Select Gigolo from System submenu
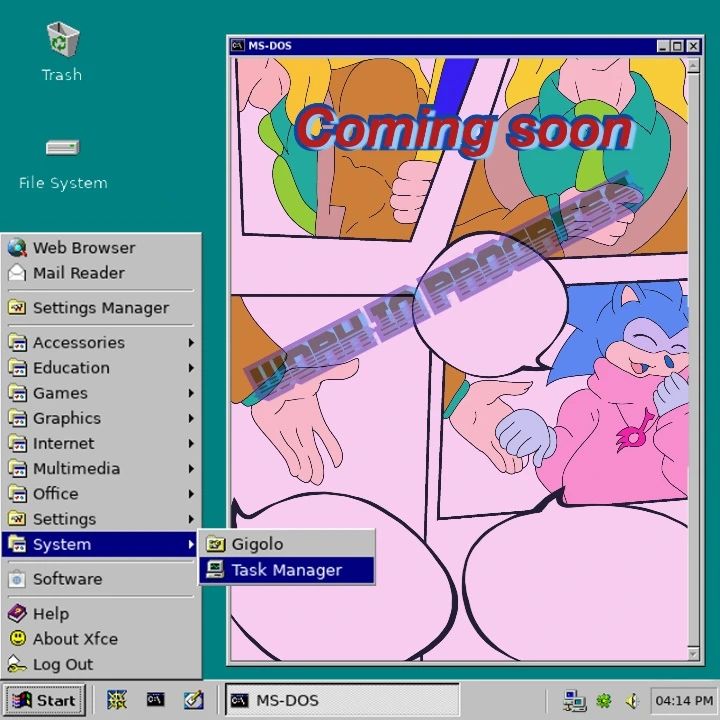720x720 pixels. click(257, 544)
